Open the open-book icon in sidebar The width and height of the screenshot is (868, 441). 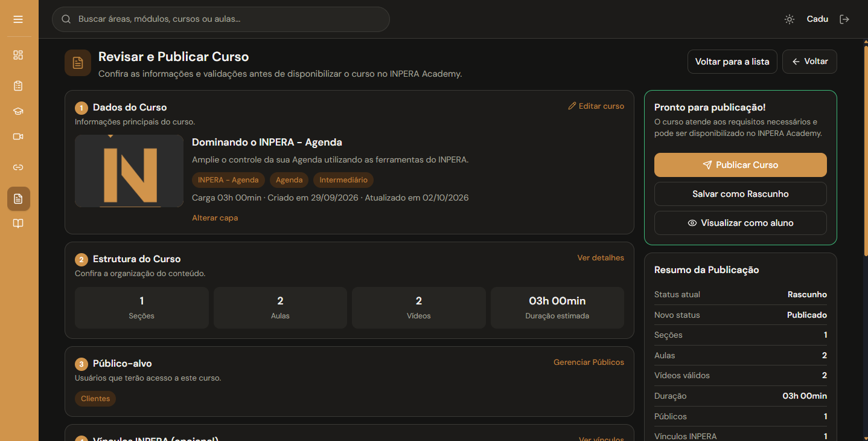18,224
